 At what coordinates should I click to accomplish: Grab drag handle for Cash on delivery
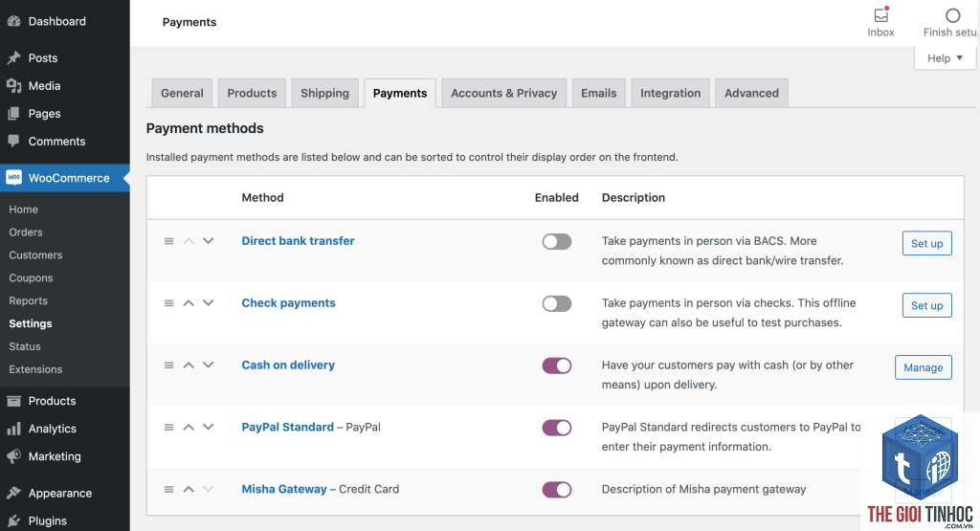[x=168, y=365]
